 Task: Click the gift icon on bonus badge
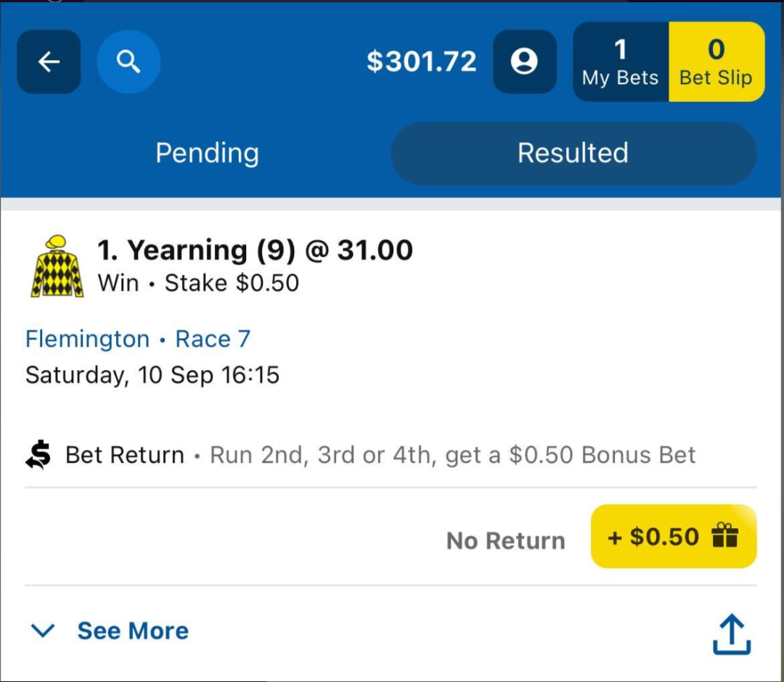(724, 537)
